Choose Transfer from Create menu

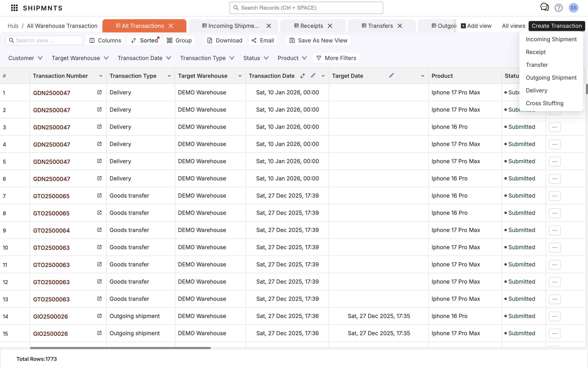pos(551,65)
